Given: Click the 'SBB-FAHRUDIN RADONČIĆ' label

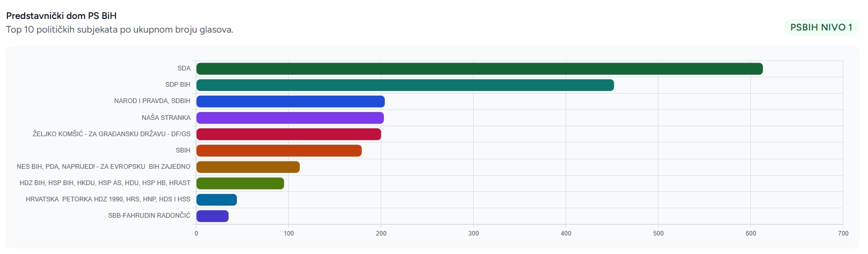Looking at the screenshot, I should (149, 216).
